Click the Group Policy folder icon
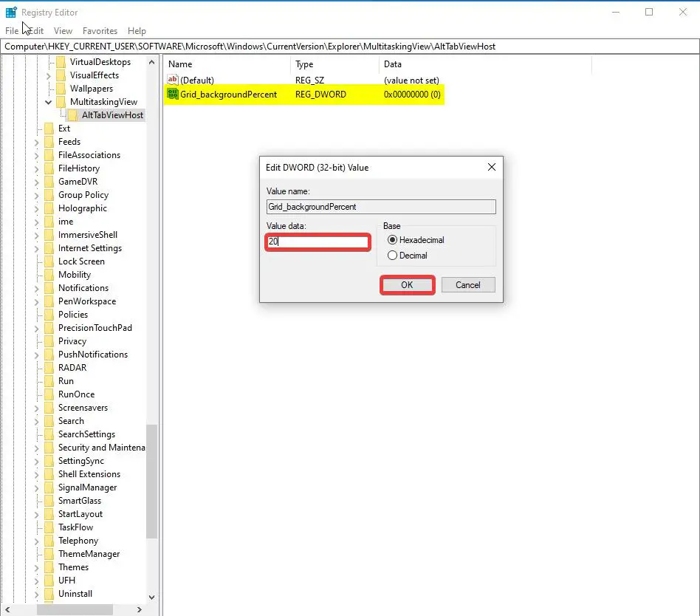Image resolution: width=700 pixels, height=616 pixels. click(49, 195)
